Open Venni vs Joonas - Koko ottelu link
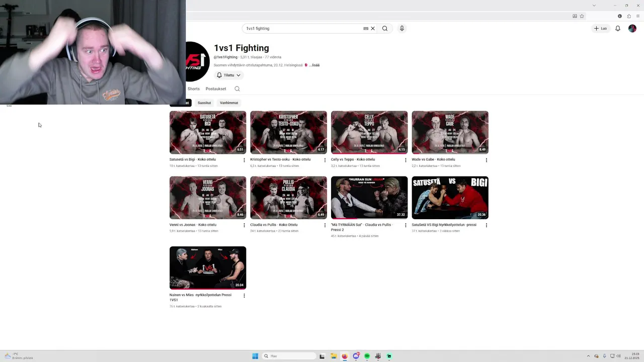This screenshot has height=362, width=644. point(193,225)
